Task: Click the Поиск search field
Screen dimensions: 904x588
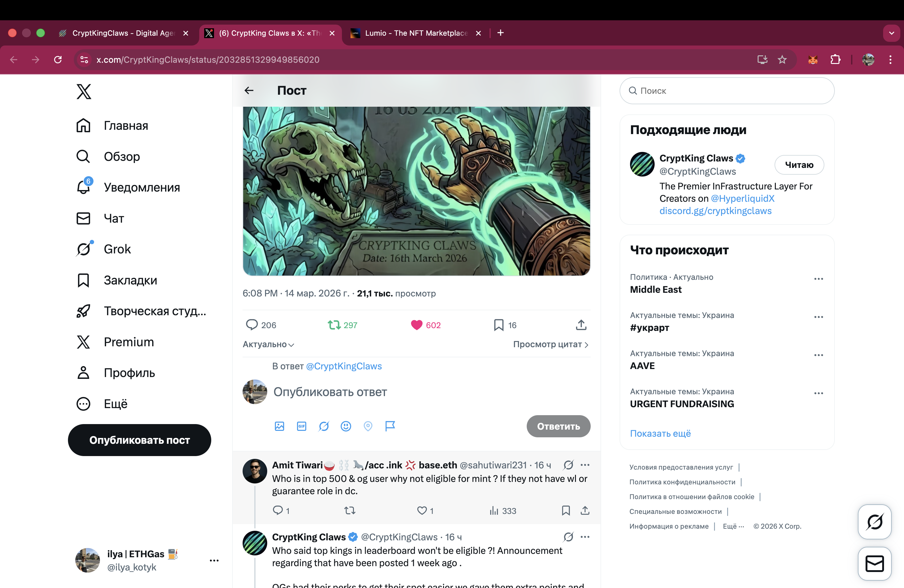Action: point(727,91)
